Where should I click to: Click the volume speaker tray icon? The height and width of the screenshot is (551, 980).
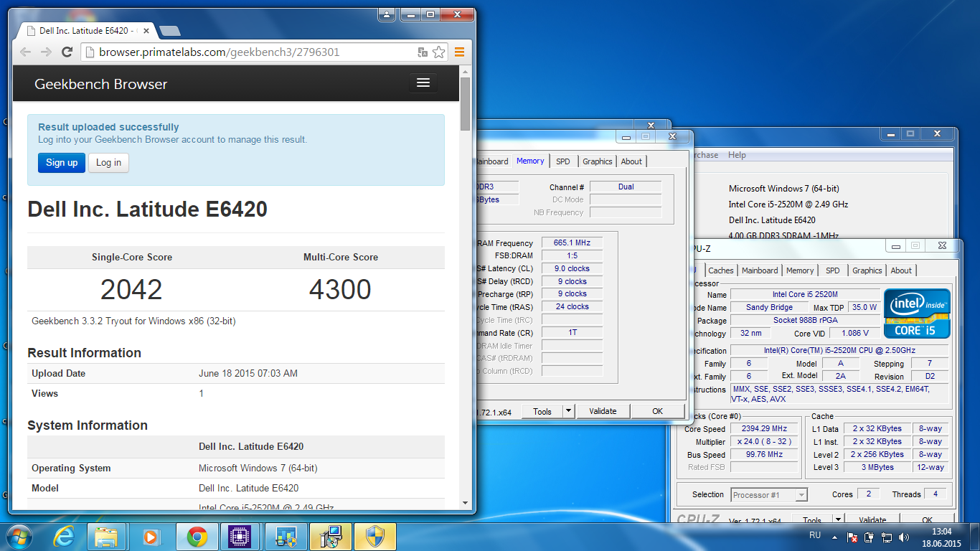pyautogui.click(x=904, y=537)
